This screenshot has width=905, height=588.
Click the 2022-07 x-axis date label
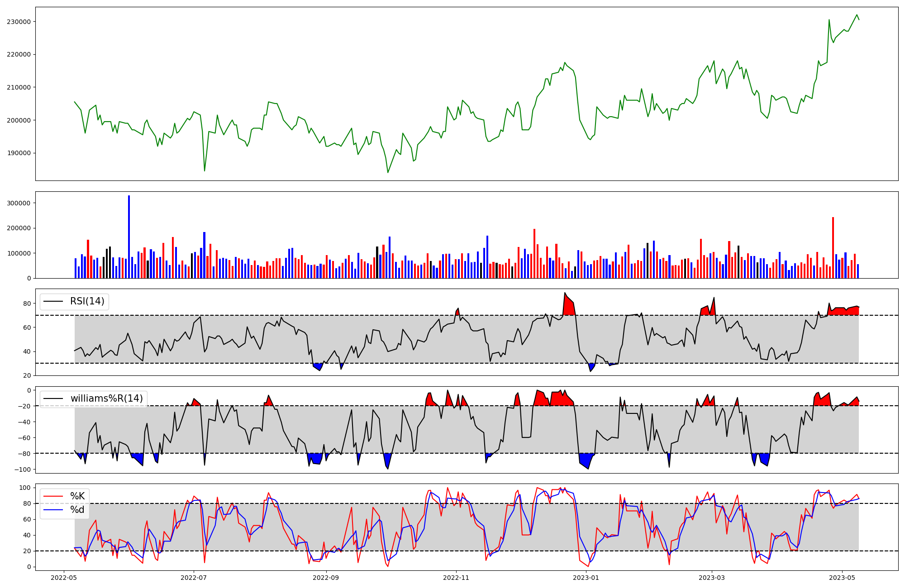[194, 578]
